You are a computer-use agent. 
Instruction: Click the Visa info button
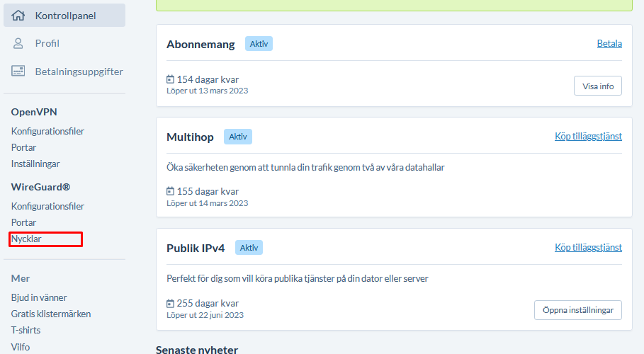[x=597, y=86]
